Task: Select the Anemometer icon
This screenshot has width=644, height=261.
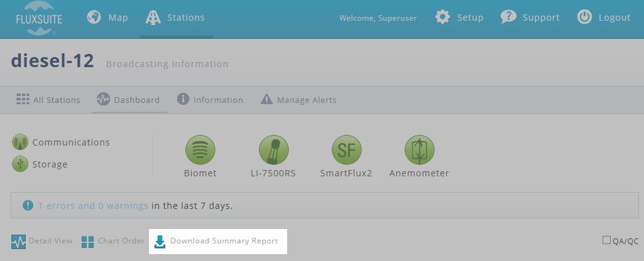Action: 420,150
